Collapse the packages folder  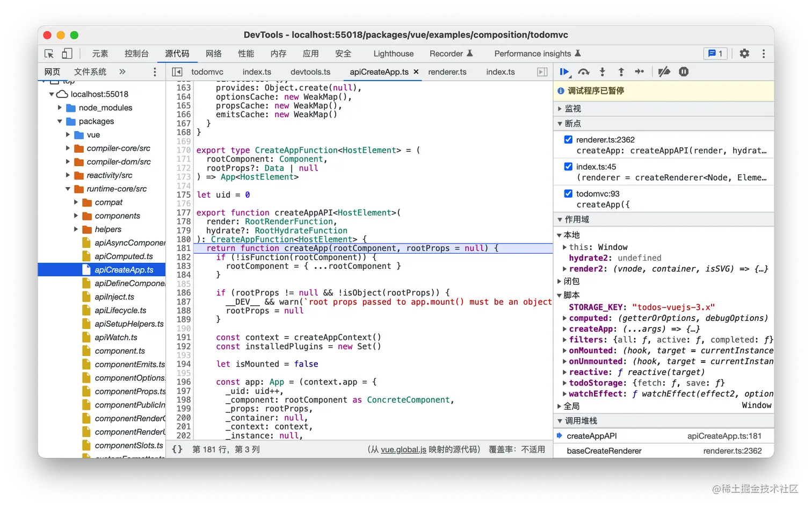(60, 121)
